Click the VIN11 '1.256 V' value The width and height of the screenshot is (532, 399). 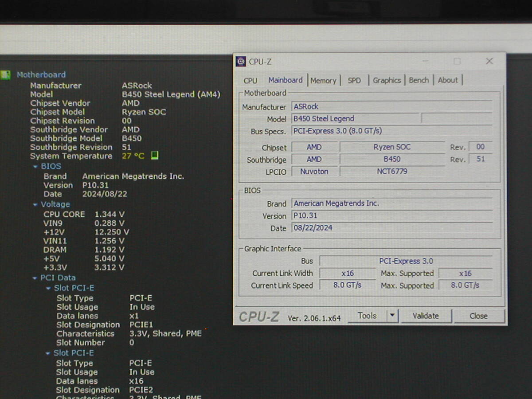pos(110,241)
